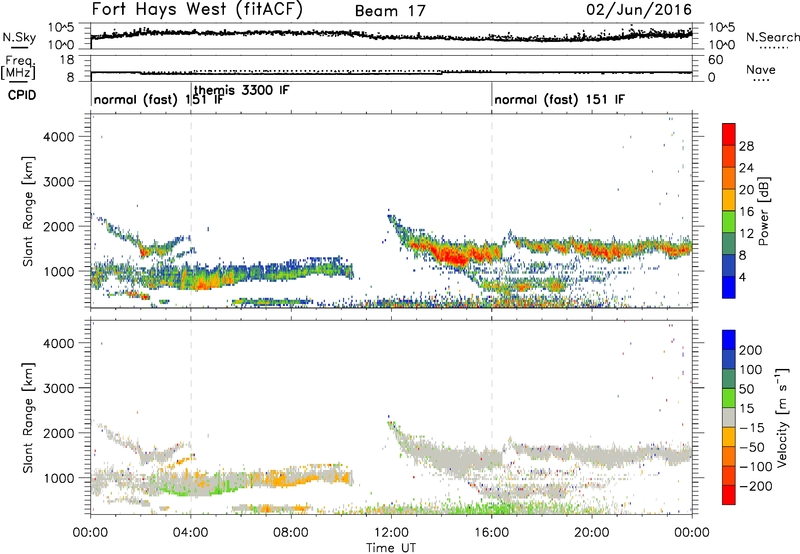Click the '12:00' time axis label

pyautogui.click(x=391, y=533)
